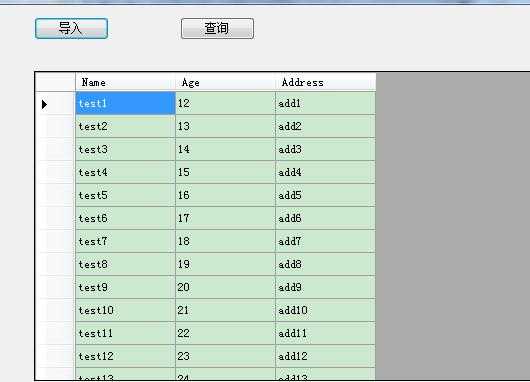Click the row header of the test2 row

(55, 126)
